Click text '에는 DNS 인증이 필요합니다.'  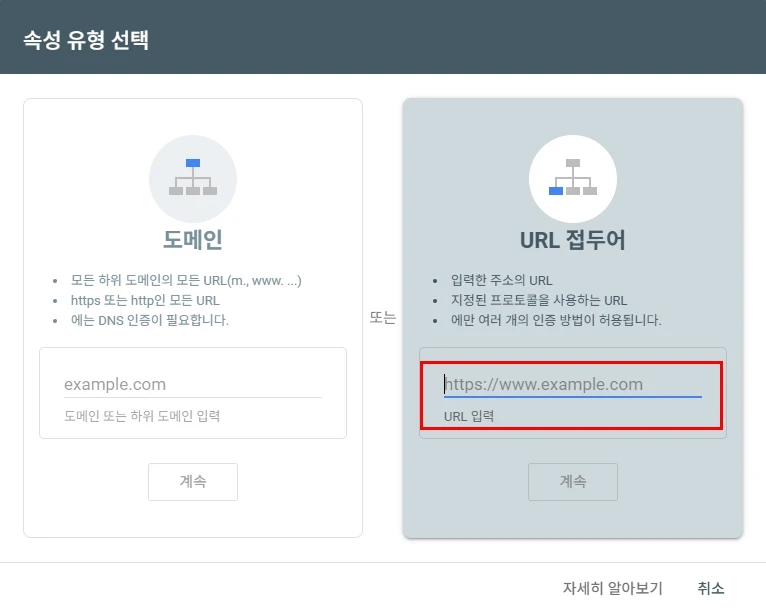tap(149, 320)
